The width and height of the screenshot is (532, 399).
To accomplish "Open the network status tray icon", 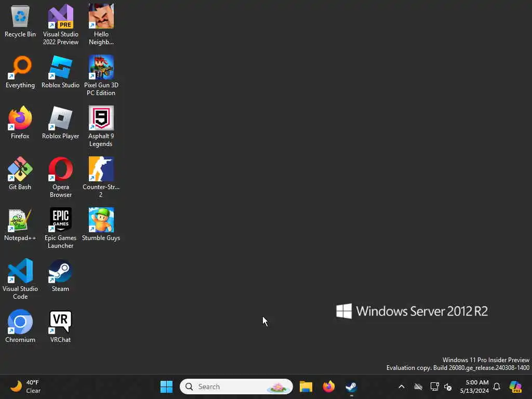I will (x=434, y=387).
